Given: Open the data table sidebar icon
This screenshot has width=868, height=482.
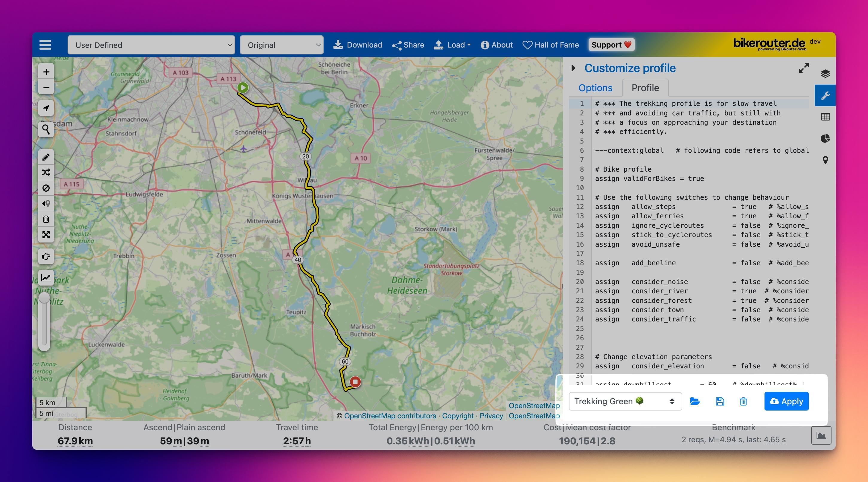Looking at the screenshot, I should [x=825, y=117].
